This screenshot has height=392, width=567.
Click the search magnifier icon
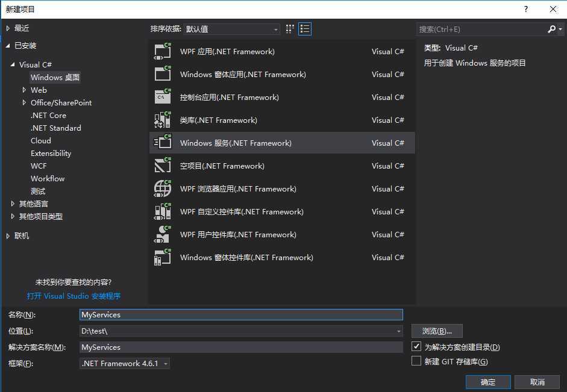[x=551, y=29]
